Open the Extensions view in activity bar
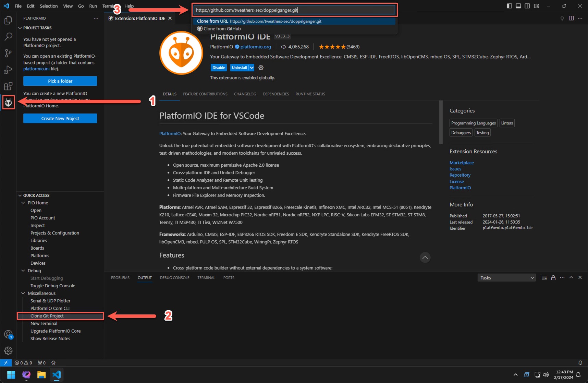This screenshot has height=383, width=588. coord(8,86)
